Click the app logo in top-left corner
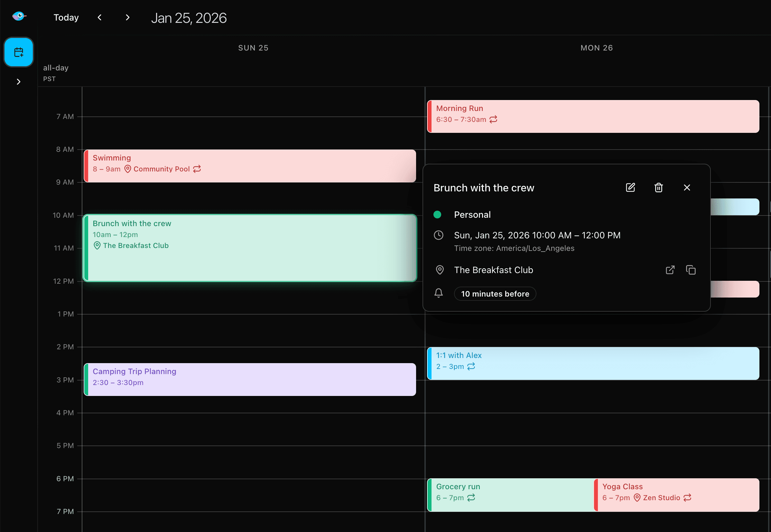771x532 pixels. 19,16
